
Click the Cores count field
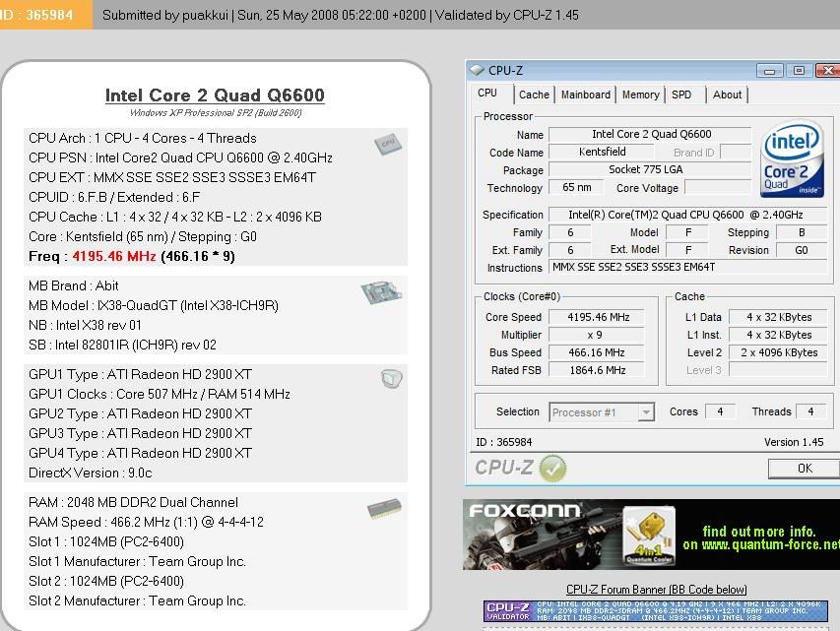coord(720,411)
